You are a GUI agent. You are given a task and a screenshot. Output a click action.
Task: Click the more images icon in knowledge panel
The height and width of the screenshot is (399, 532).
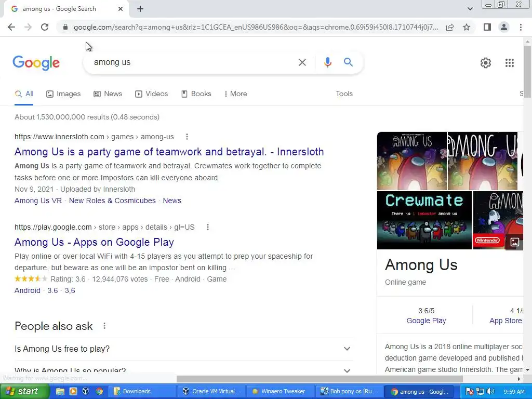click(515, 242)
